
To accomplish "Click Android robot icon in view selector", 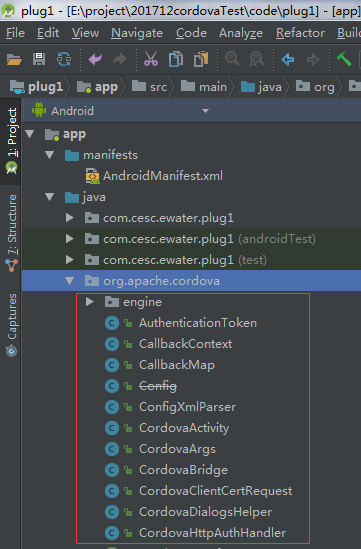I will click(x=39, y=110).
